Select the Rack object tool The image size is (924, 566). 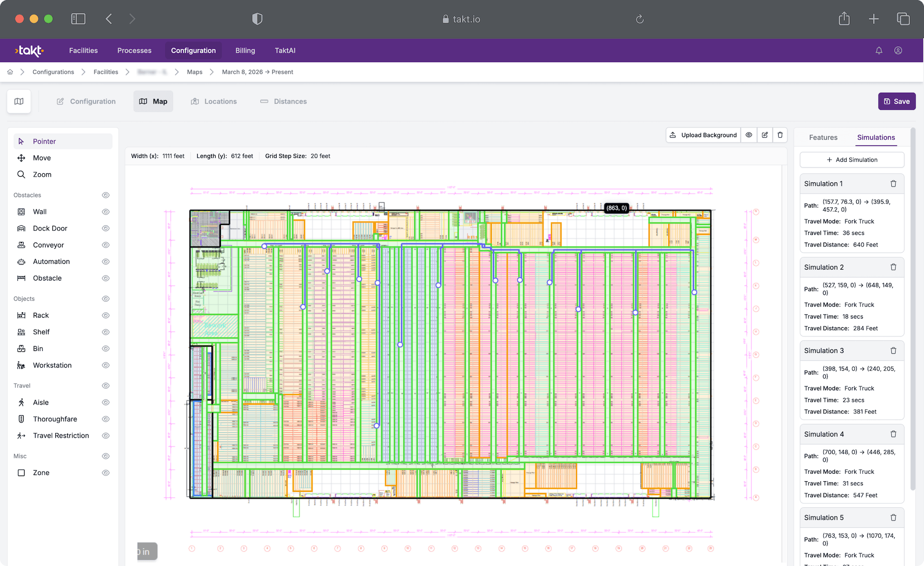point(40,315)
